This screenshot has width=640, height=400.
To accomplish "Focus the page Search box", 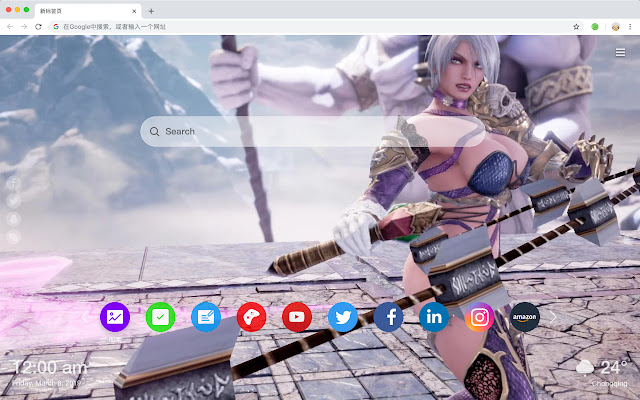I will (313, 131).
